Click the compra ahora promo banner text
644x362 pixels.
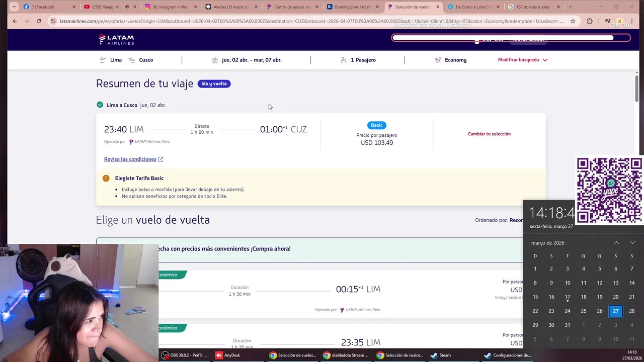point(224,249)
